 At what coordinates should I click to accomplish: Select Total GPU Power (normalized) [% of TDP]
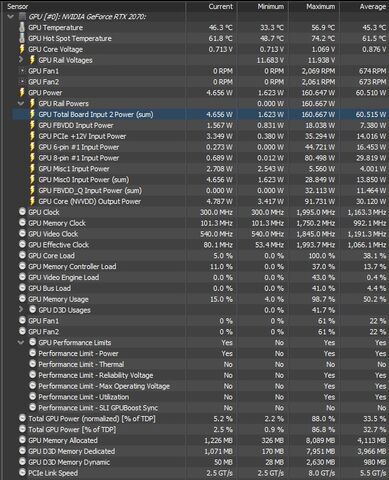pyautogui.click(x=92, y=419)
